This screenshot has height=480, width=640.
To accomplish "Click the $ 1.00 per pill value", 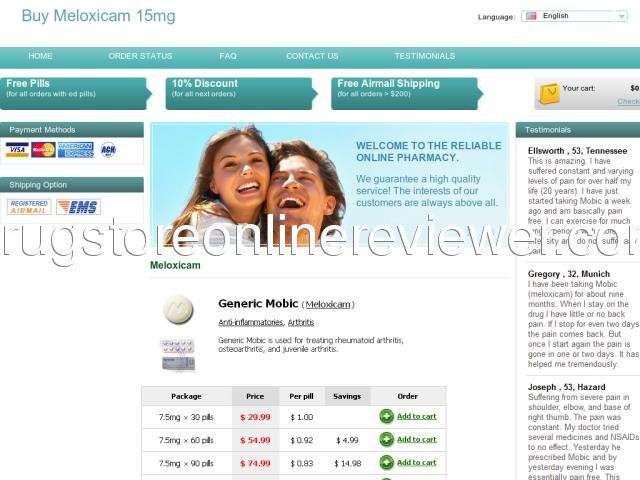I will [x=302, y=417].
